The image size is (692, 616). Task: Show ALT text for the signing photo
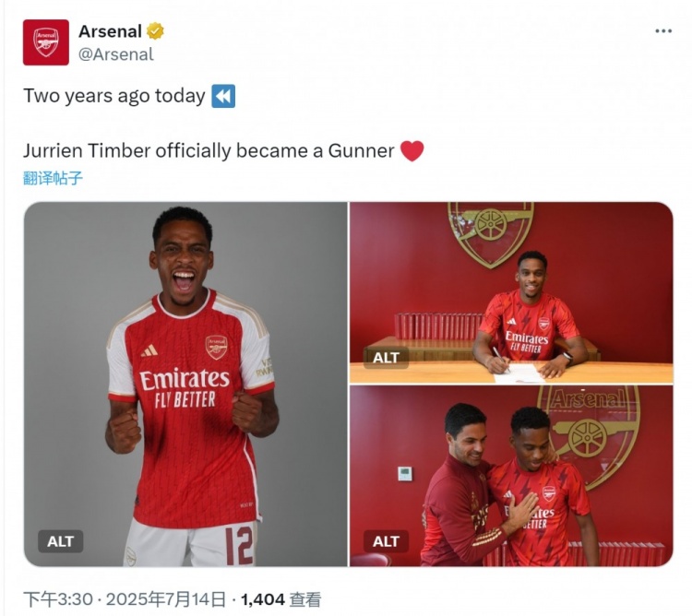(x=386, y=358)
